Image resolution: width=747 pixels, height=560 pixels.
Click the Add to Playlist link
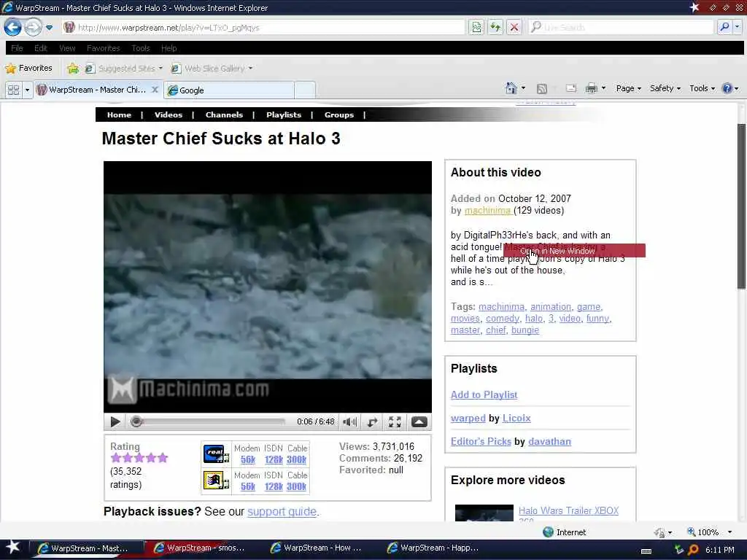pyautogui.click(x=484, y=394)
